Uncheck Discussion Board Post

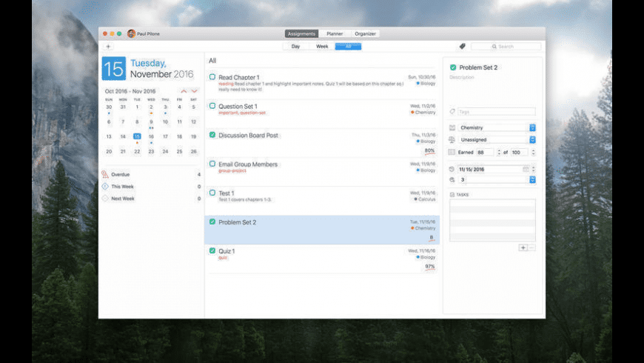click(x=212, y=135)
